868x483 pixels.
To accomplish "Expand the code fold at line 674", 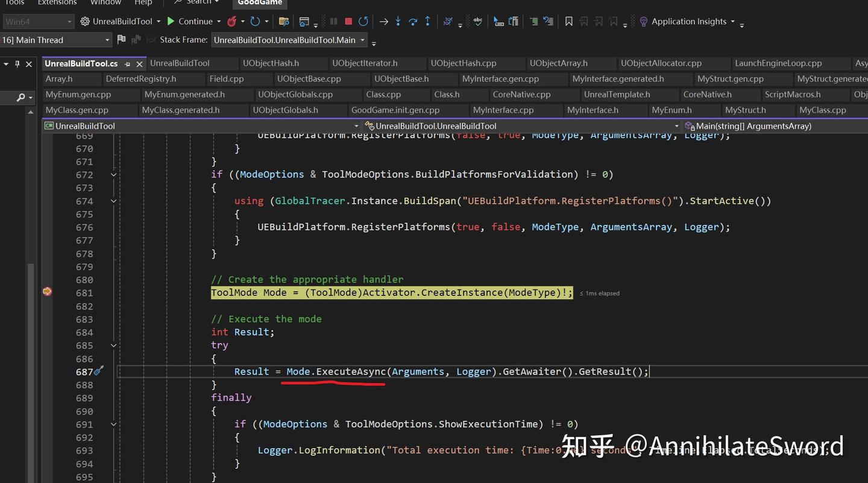I will click(113, 201).
